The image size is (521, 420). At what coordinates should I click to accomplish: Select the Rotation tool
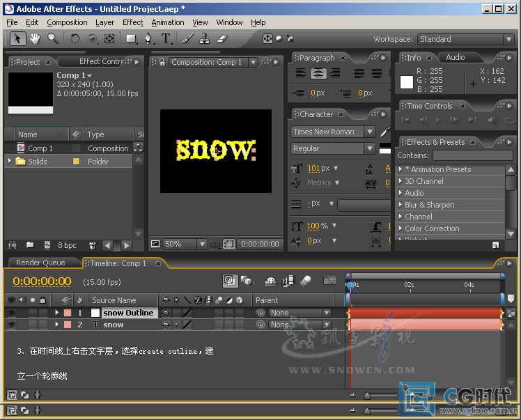pyautogui.click(x=75, y=39)
